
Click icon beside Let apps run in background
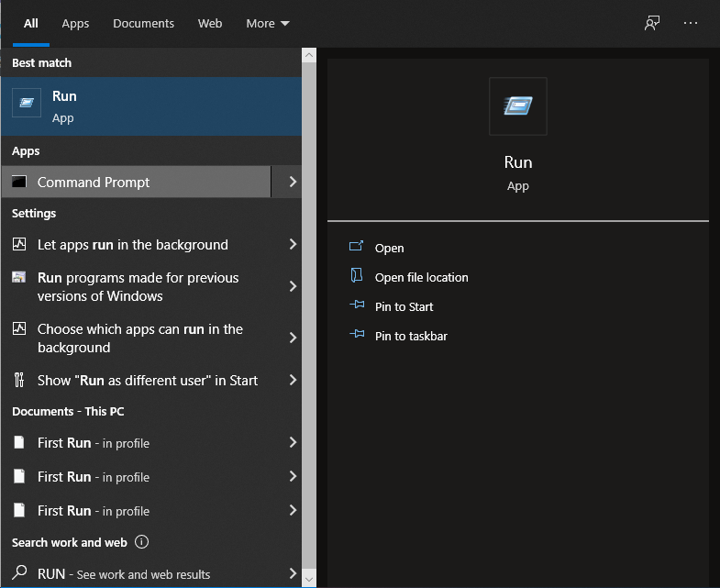coord(19,244)
